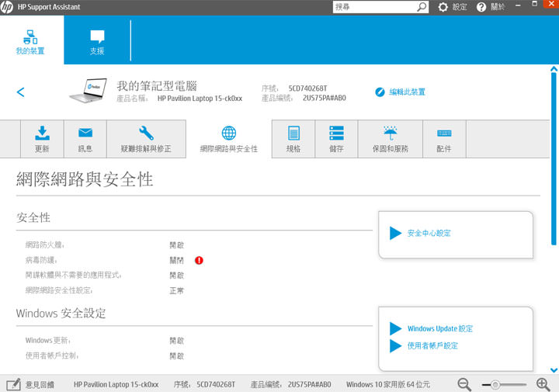Click the search magnifier icon

pyautogui.click(x=422, y=7)
